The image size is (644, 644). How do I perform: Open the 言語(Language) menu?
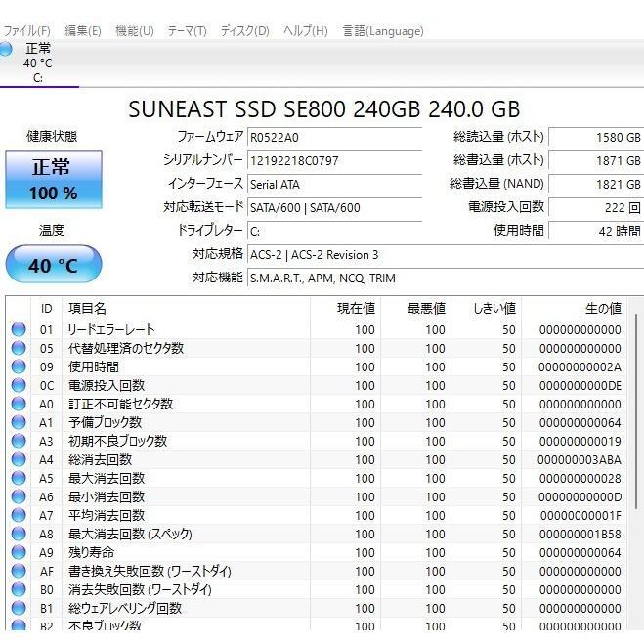[383, 31]
